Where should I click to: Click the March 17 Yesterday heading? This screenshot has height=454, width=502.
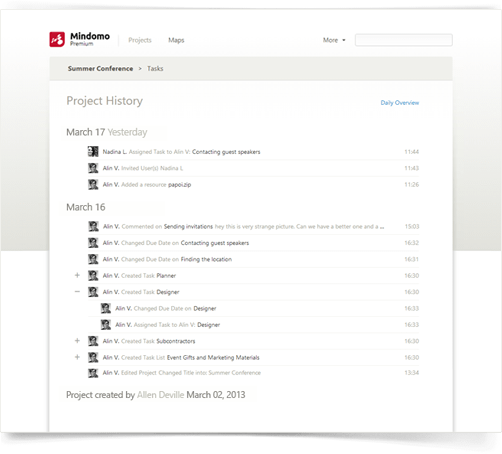[x=107, y=132]
